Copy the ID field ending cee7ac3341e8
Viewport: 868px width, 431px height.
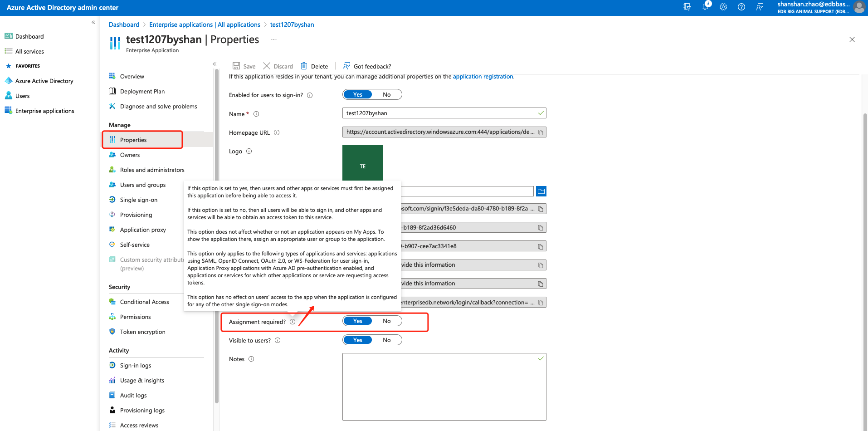(541, 247)
